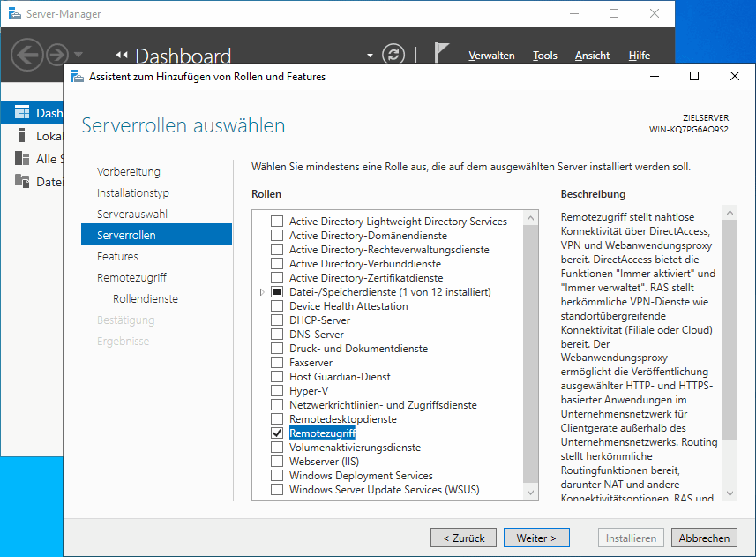Open the Tools menu
756x557 pixels.
[x=544, y=55]
